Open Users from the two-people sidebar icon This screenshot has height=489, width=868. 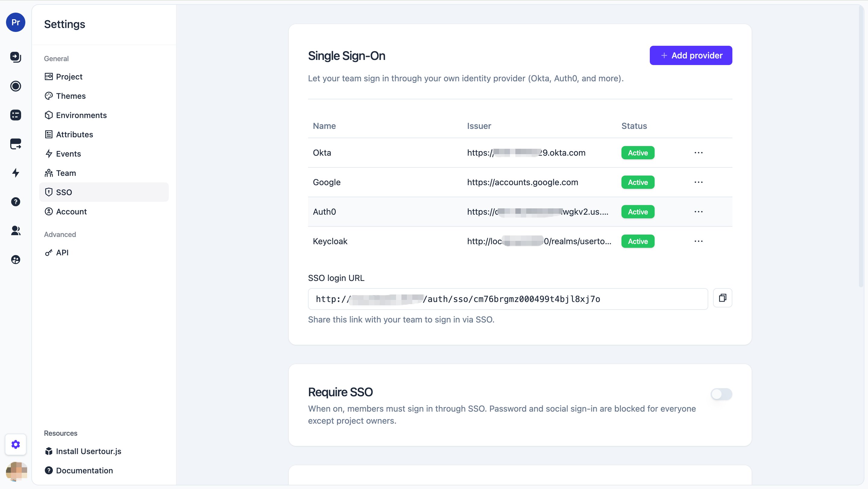tap(15, 231)
